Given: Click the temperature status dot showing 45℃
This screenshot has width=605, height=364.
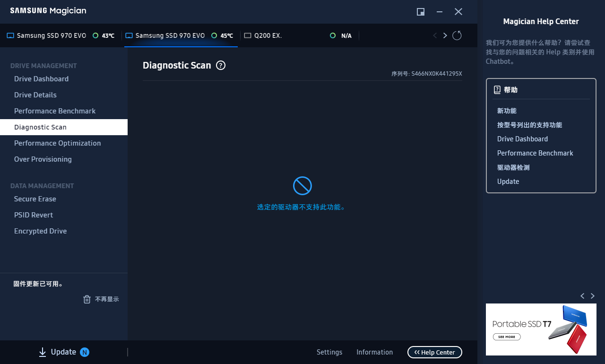Looking at the screenshot, I should pos(214,35).
